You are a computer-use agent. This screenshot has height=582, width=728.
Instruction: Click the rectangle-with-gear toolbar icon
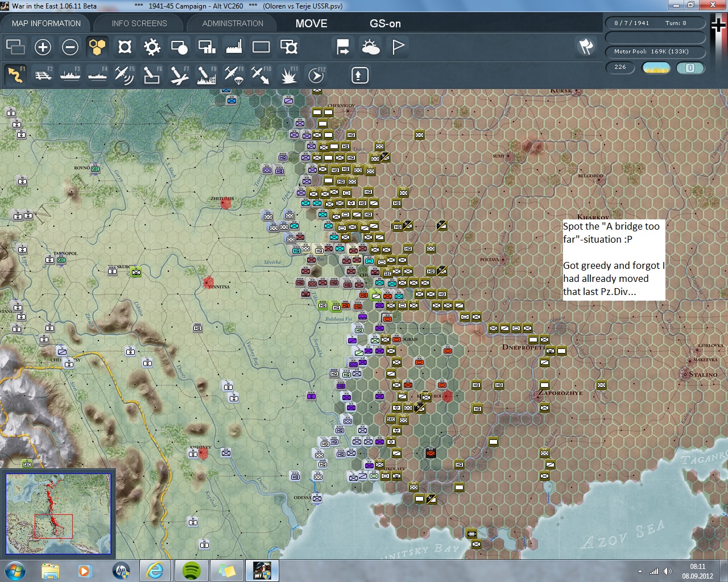click(x=288, y=47)
